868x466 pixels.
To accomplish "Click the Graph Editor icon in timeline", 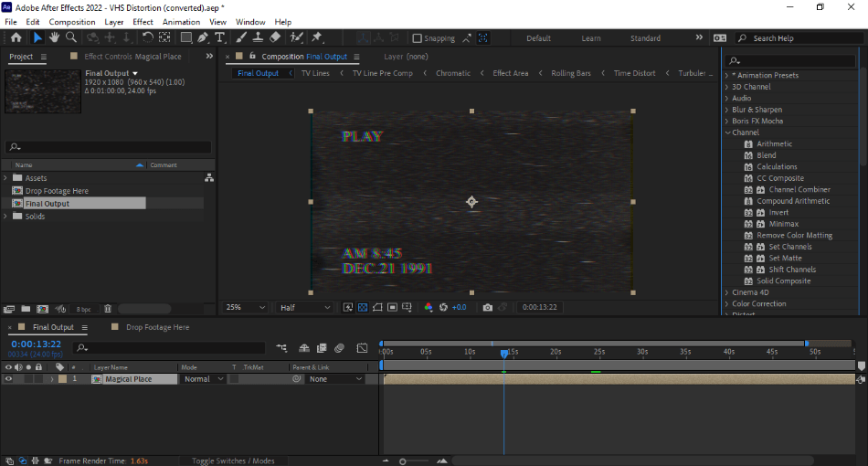I will click(x=362, y=347).
